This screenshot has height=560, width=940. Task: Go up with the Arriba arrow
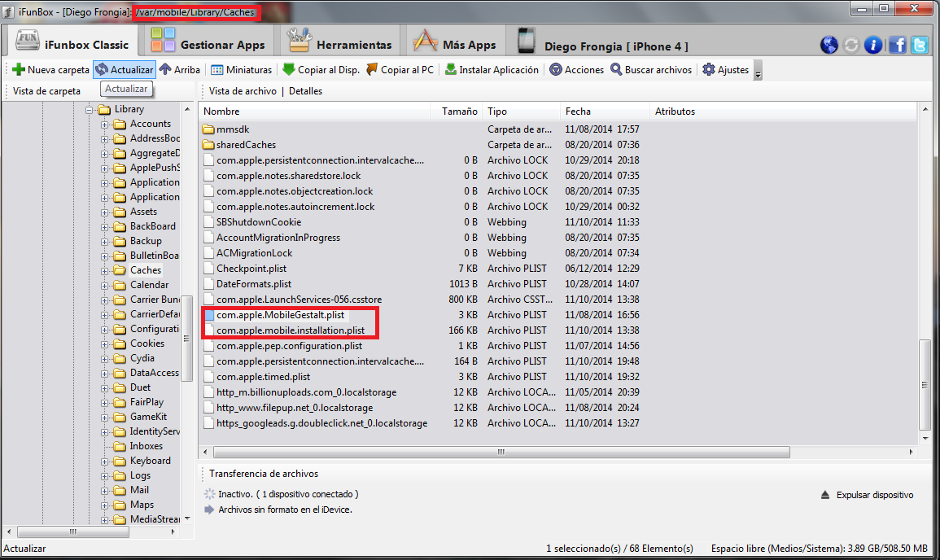click(x=166, y=70)
